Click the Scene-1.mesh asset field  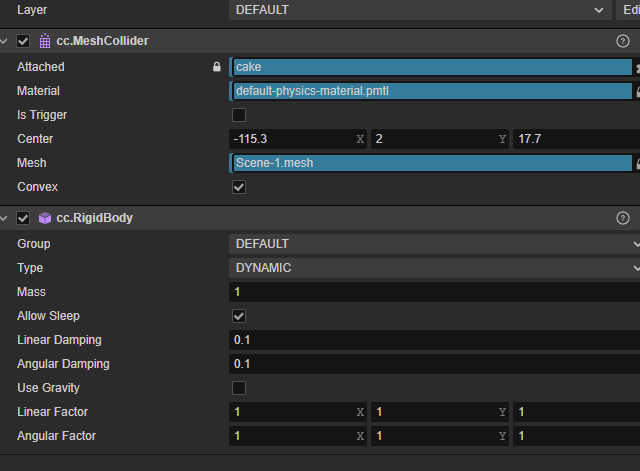(x=430, y=163)
